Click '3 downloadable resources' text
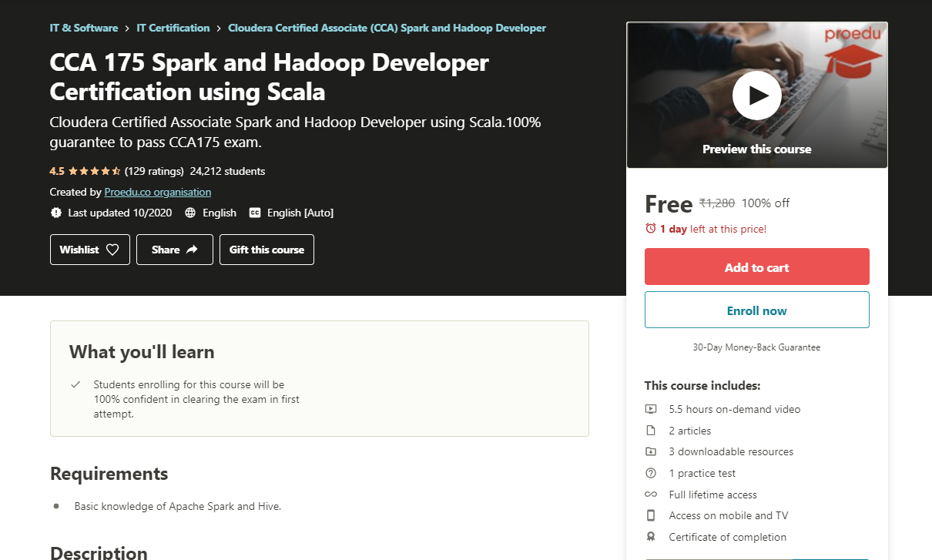The height and width of the screenshot is (560, 932). (x=731, y=451)
